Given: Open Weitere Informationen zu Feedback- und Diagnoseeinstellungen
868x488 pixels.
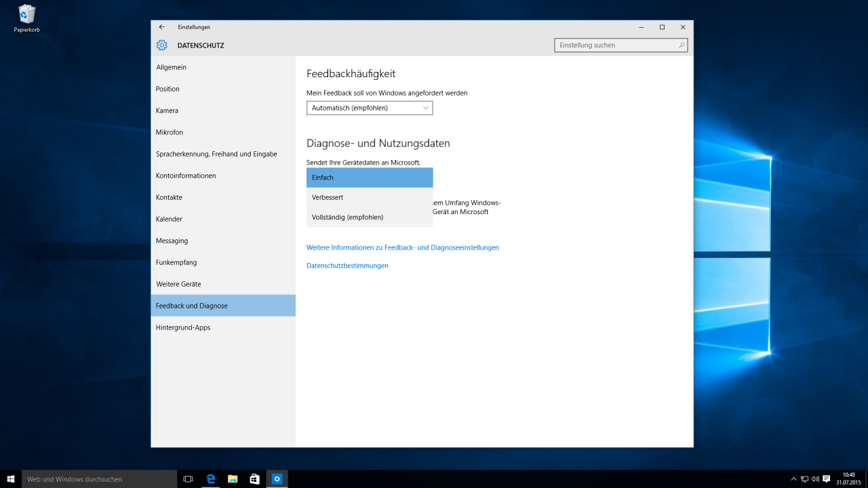Looking at the screenshot, I should (x=403, y=247).
